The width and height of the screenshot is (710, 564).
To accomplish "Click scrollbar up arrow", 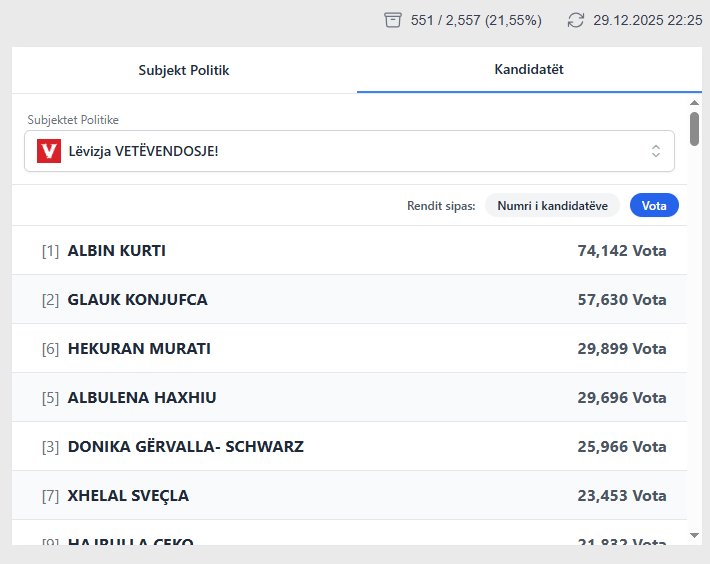I will 695,102.
